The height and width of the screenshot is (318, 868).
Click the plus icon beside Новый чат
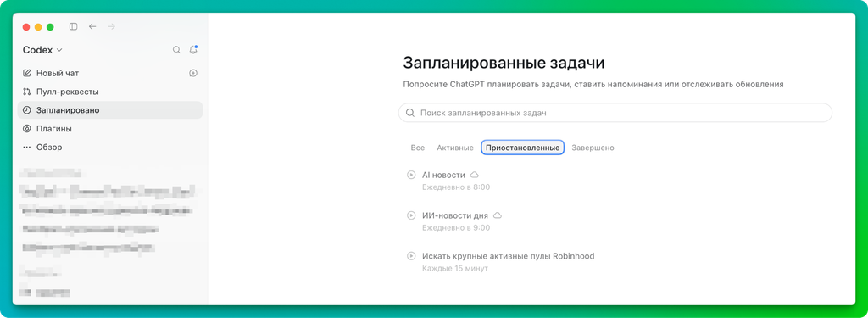click(x=193, y=73)
